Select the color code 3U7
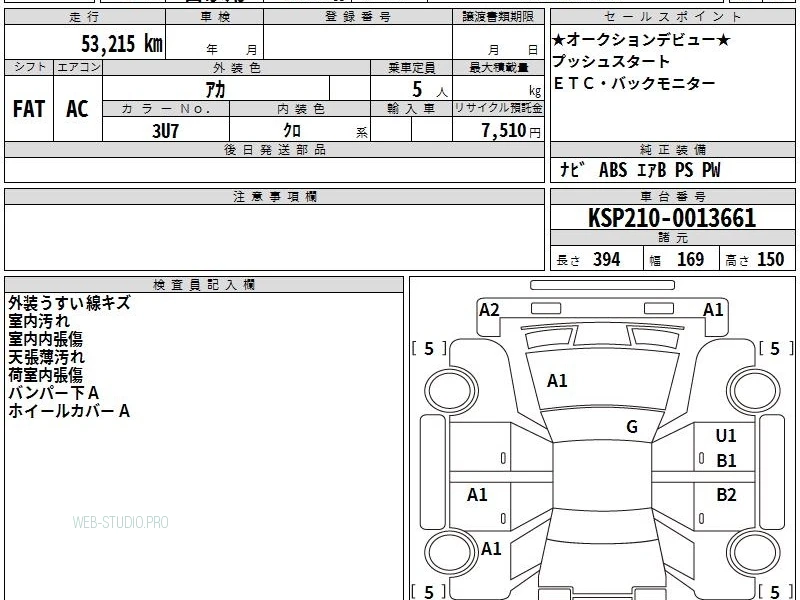 coord(165,131)
